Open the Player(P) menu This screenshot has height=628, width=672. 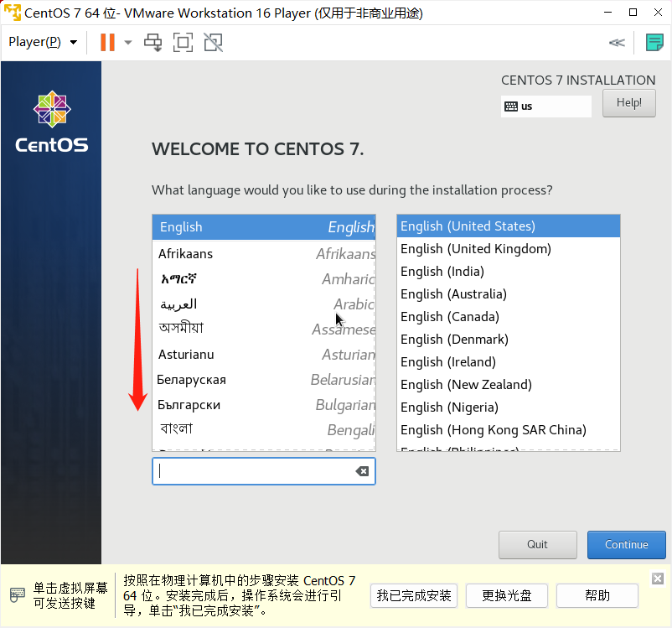43,42
